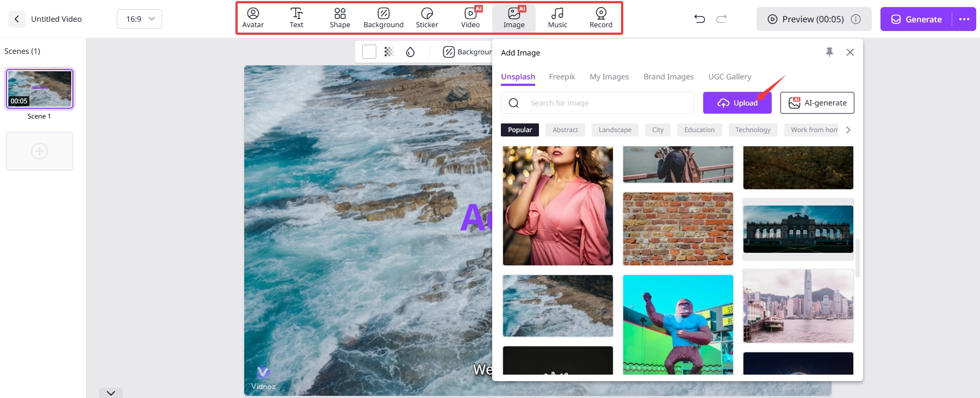This screenshot has width=980, height=398.
Task: Click the Add Image panel scrollbar
Action: click(x=858, y=258)
